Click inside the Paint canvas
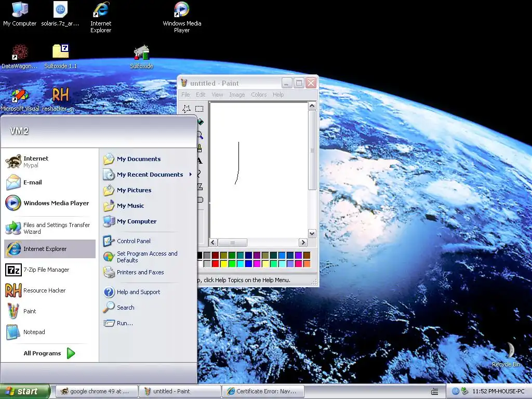Image resolution: width=532 pixels, height=399 pixels. pos(259,170)
